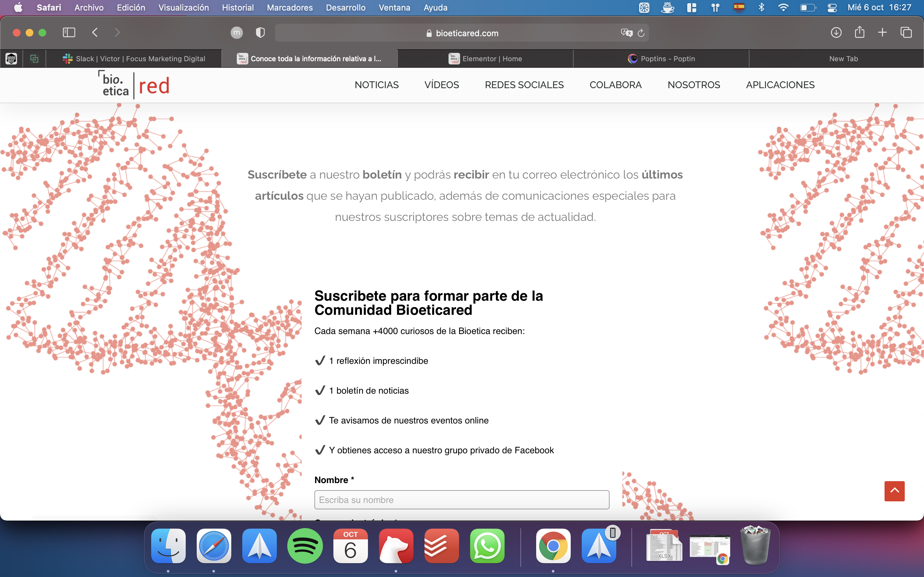This screenshot has width=924, height=577.
Task: Click the Share button in toolbar
Action: [860, 32]
